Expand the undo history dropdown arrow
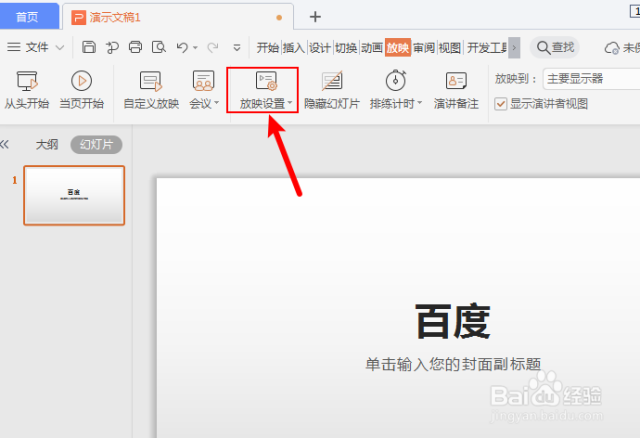The image size is (640, 438). coord(195,48)
